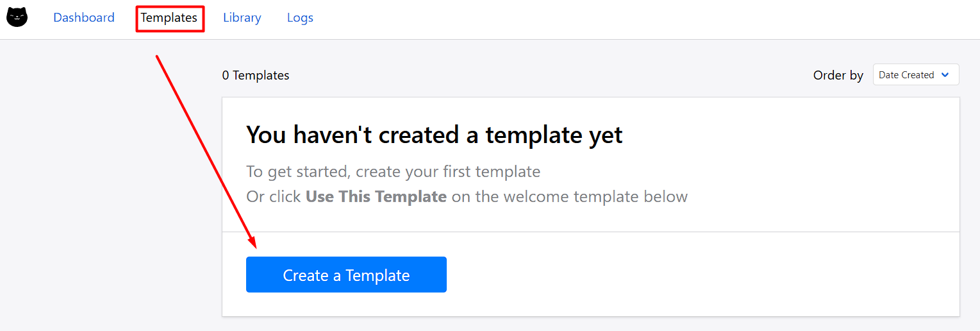Click the To get started instruction line
Image resolution: width=980 pixels, height=331 pixels.
tap(393, 172)
